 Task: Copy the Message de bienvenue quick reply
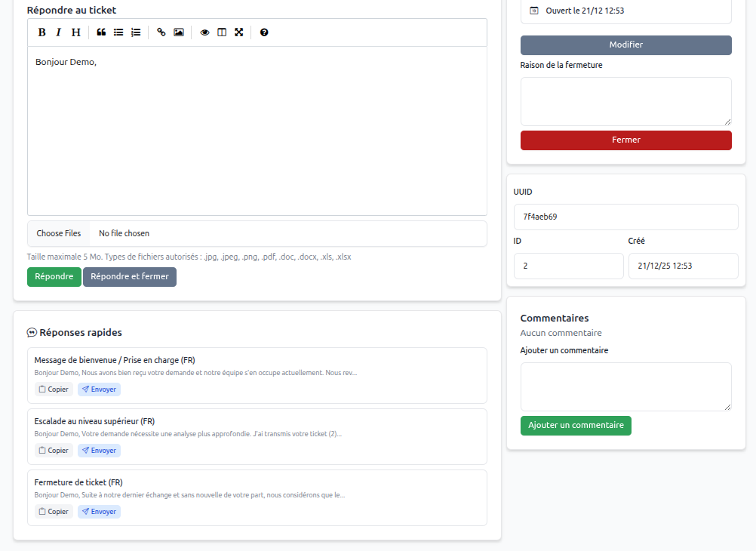click(54, 389)
